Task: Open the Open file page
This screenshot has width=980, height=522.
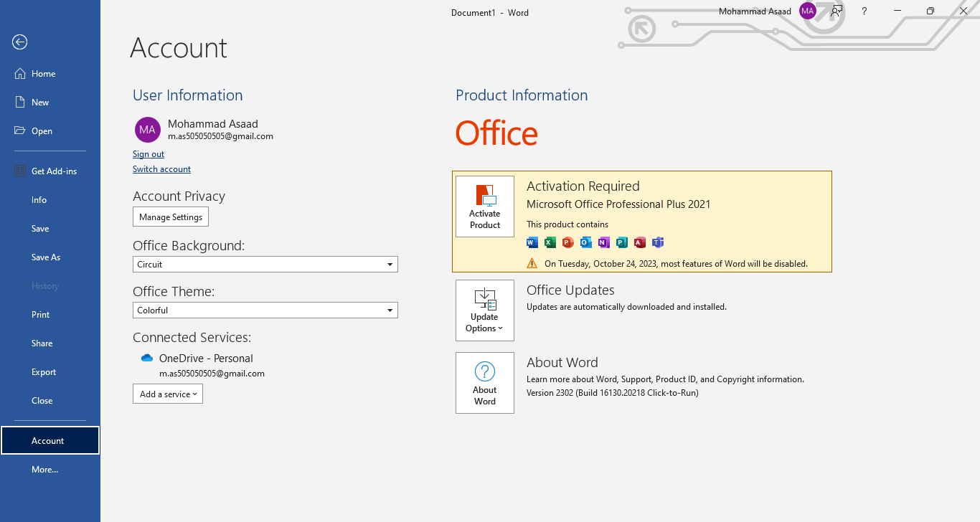Action: tap(50, 131)
